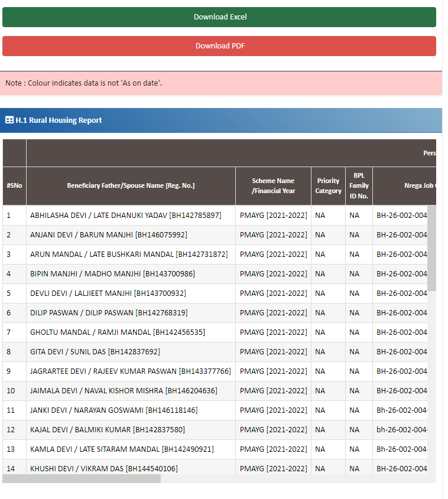Select ABHILASHA DEVI / LATE DHANUKI YADAV entry
This screenshot has height=499, width=448.
coord(125,216)
